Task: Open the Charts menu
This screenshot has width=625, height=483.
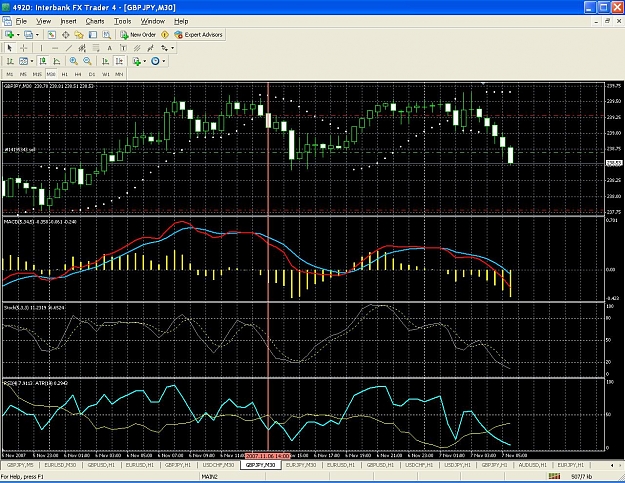Action: tap(95, 21)
